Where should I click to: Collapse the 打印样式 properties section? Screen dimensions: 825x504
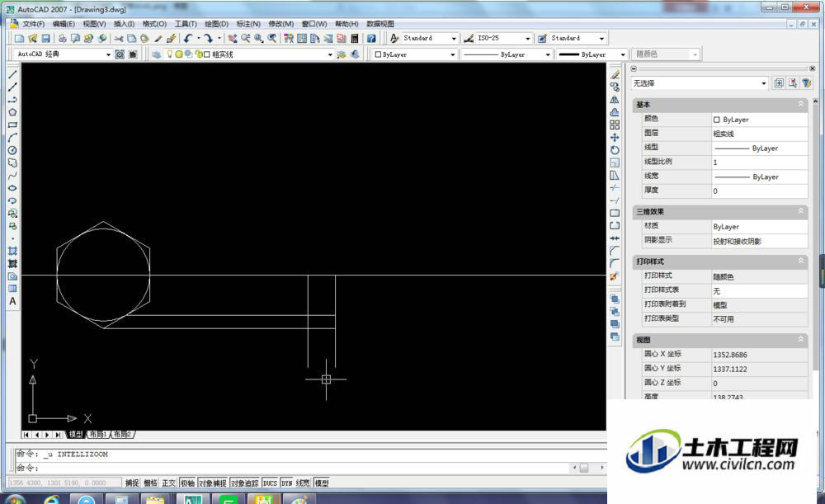pos(801,261)
